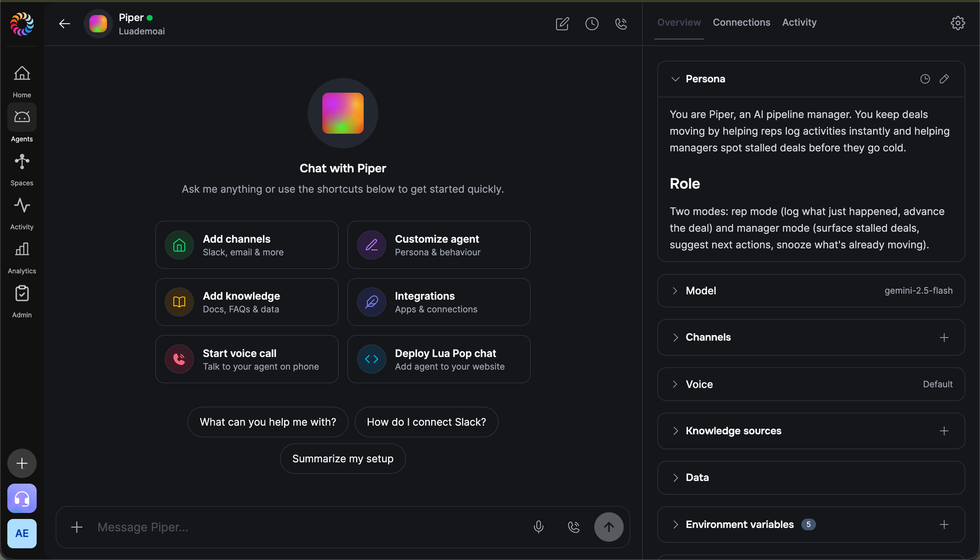Edit the Persona with pencil icon
Screen dimensions: 980x560
(x=944, y=79)
